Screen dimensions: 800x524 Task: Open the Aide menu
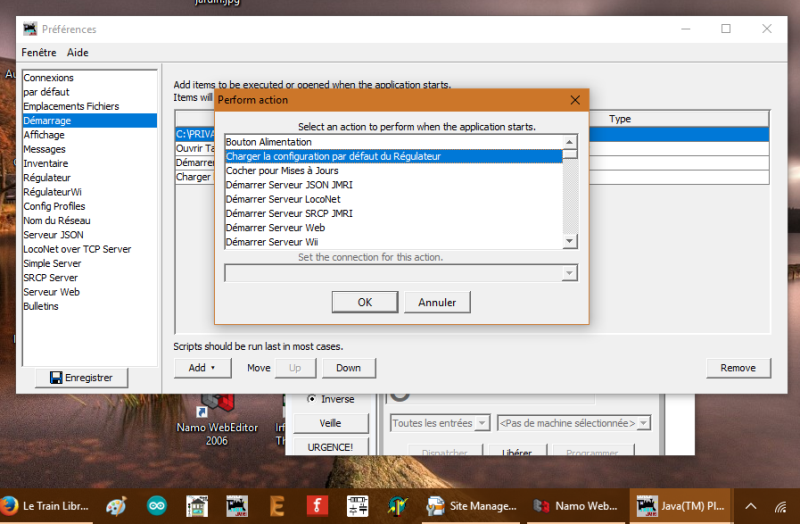[x=78, y=52]
